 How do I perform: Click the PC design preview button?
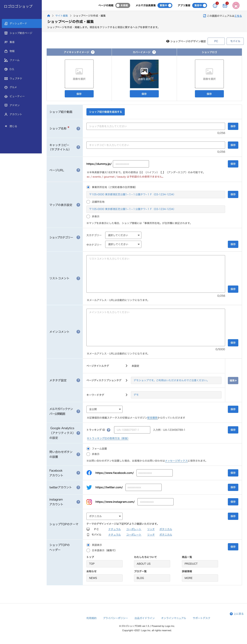coord(216,41)
